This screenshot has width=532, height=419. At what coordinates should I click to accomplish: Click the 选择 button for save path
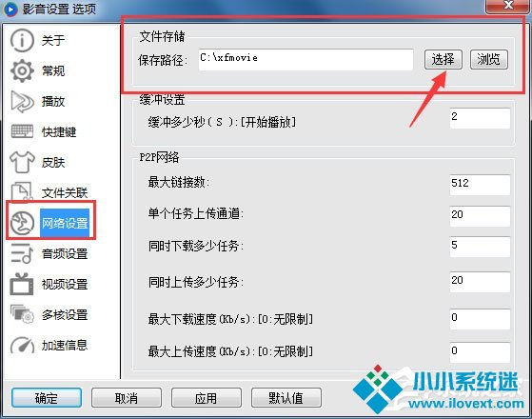coord(443,59)
